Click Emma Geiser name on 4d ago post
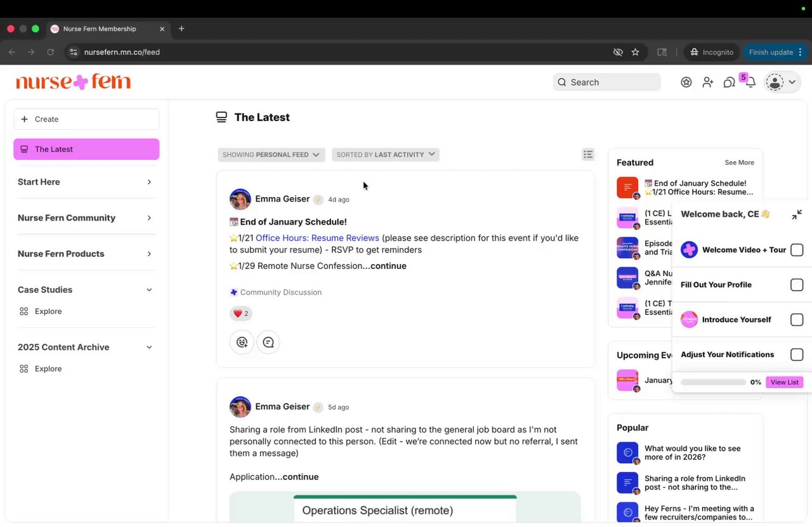The image size is (812, 527). [x=282, y=199]
